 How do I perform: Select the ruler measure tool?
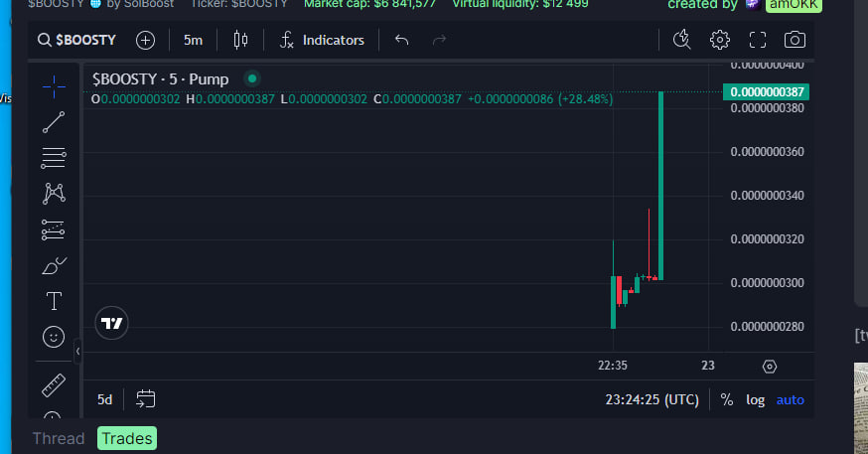(x=54, y=385)
